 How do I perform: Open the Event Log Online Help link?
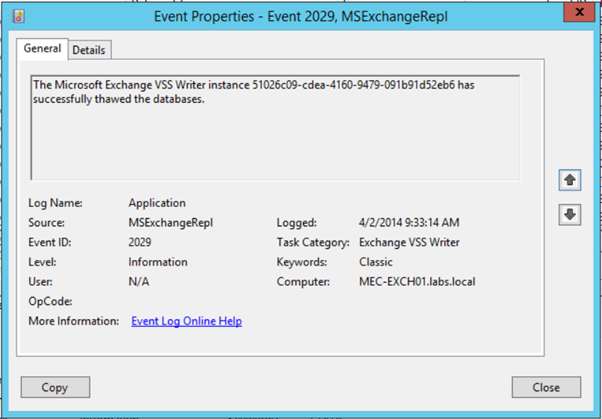(186, 321)
